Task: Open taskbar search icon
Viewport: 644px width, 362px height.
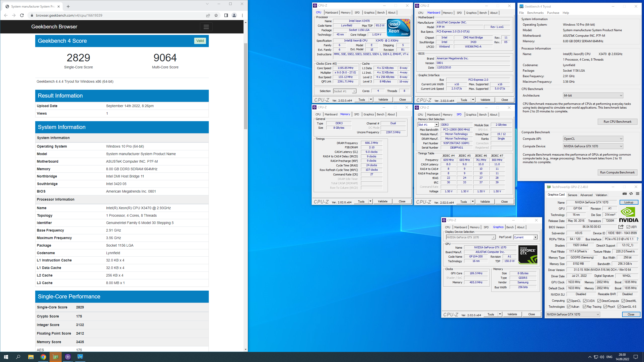Action: [18, 357]
